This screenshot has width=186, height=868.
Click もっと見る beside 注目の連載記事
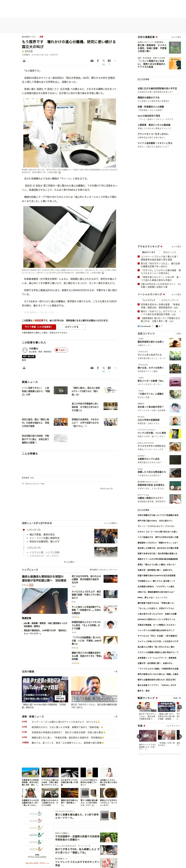[176, 37]
